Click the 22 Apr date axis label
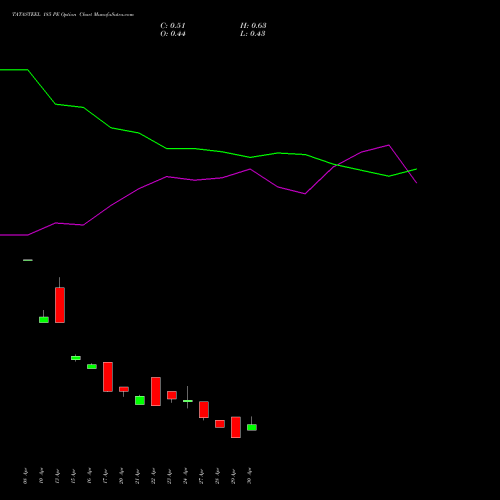The width and height of the screenshot is (500, 500). point(154,476)
